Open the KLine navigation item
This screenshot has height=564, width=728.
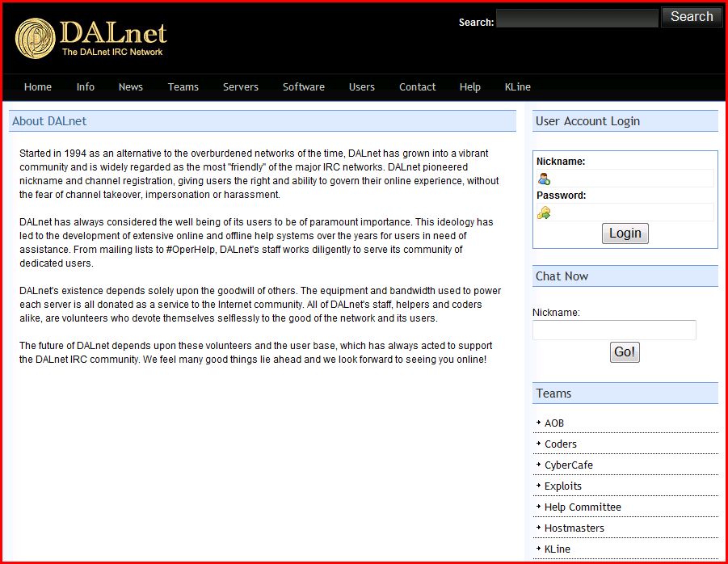pyautogui.click(x=518, y=86)
